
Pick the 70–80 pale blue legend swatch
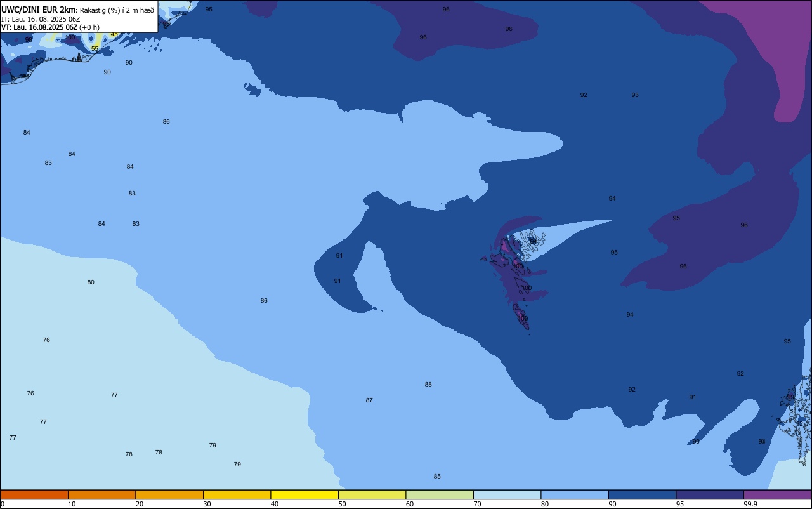click(507, 494)
